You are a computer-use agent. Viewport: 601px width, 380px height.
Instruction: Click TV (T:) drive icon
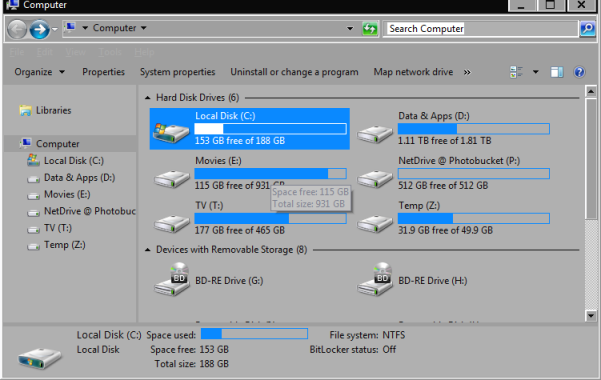[171, 224]
